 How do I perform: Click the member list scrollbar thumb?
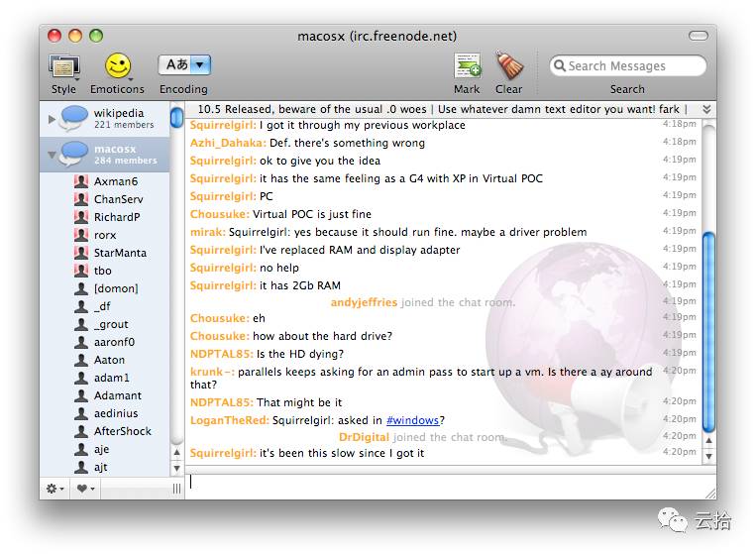point(176,118)
